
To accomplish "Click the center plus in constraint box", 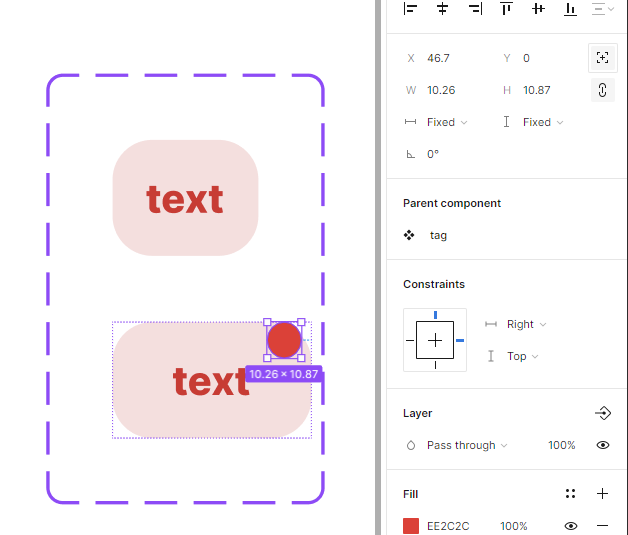I will 435,340.
